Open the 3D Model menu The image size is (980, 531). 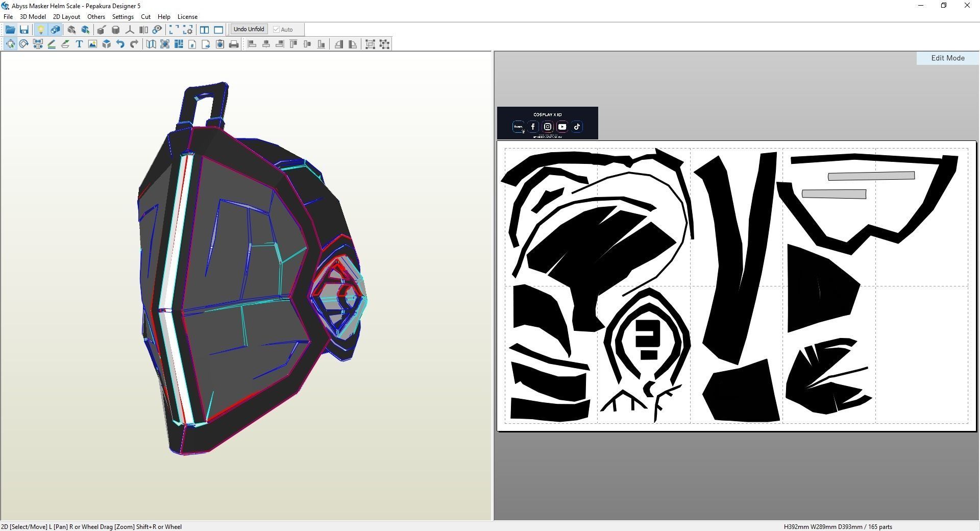pyautogui.click(x=33, y=17)
